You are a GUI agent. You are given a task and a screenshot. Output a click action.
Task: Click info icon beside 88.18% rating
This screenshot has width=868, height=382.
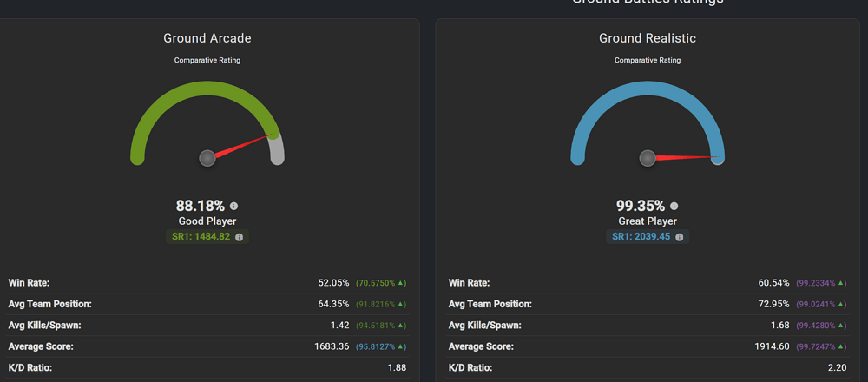(233, 207)
